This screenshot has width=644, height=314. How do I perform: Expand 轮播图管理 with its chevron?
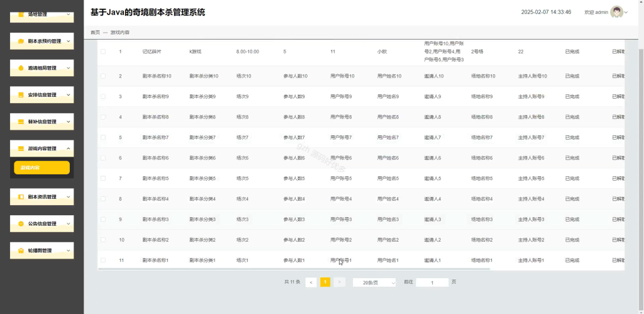click(x=68, y=250)
